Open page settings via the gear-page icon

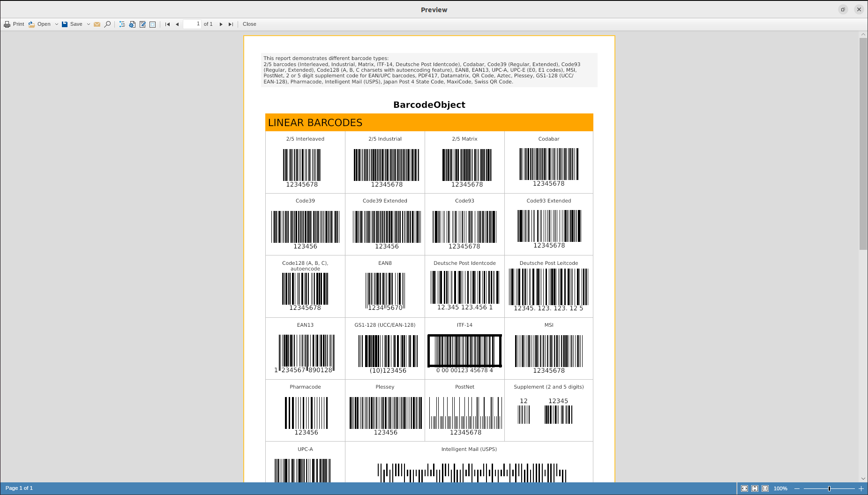coord(132,24)
